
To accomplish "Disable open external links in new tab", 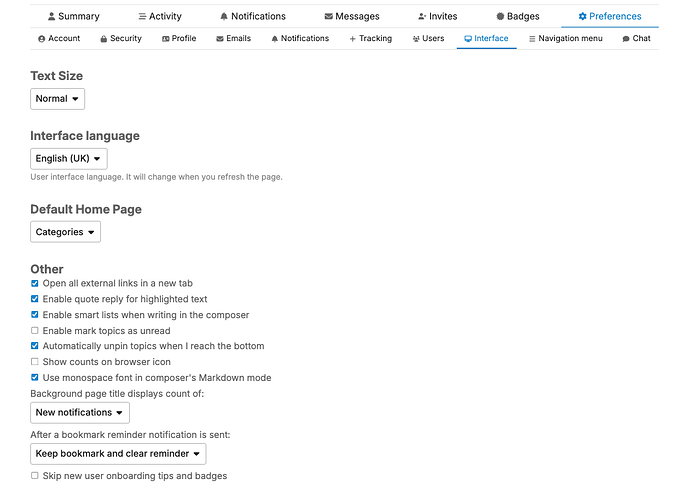I will 35,284.
